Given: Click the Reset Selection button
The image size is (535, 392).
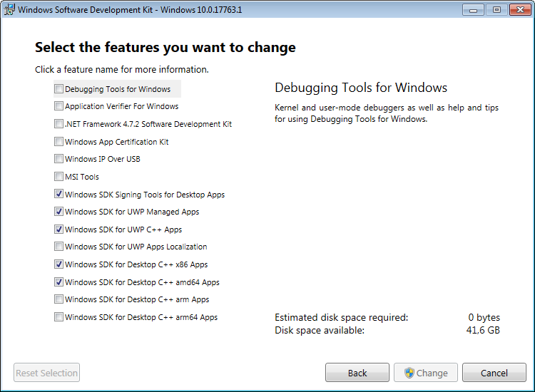Looking at the screenshot, I should click(x=47, y=373).
